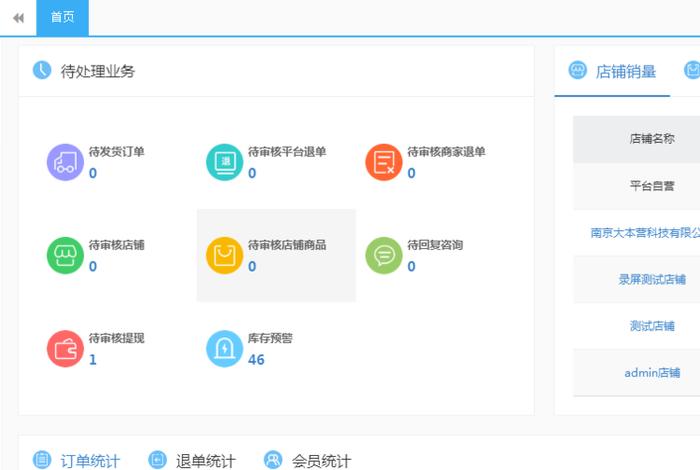Click the 平台自营 table row
The image size is (700, 470).
pyautogui.click(x=637, y=186)
